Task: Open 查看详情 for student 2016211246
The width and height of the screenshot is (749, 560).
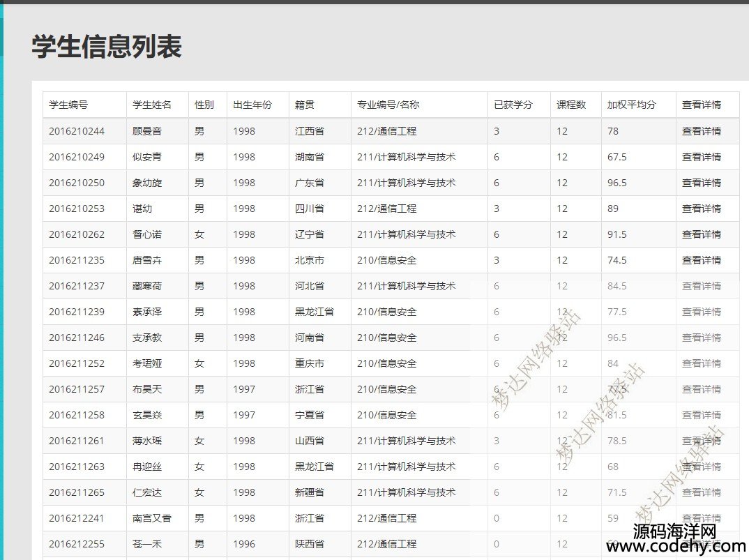Action: [701, 338]
